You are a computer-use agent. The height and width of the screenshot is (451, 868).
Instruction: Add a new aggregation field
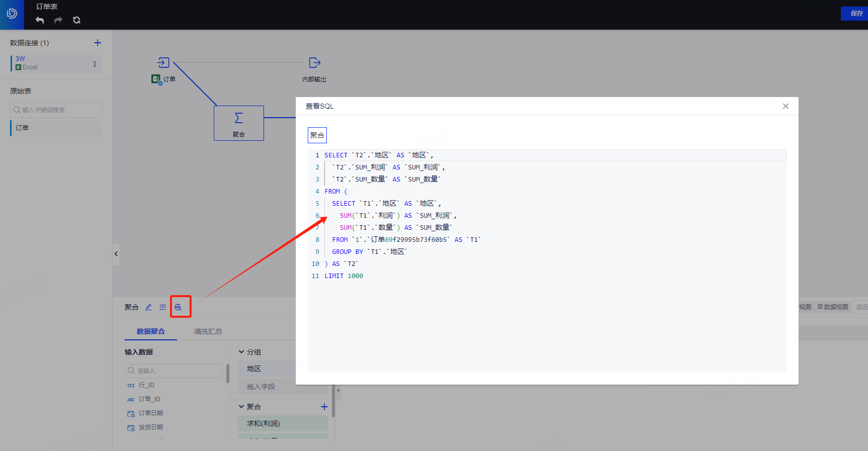(324, 407)
